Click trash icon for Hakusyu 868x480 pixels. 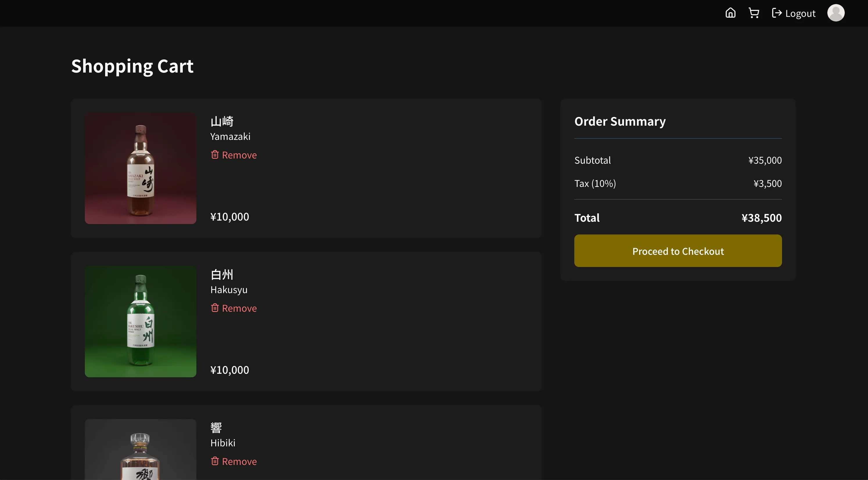point(215,308)
